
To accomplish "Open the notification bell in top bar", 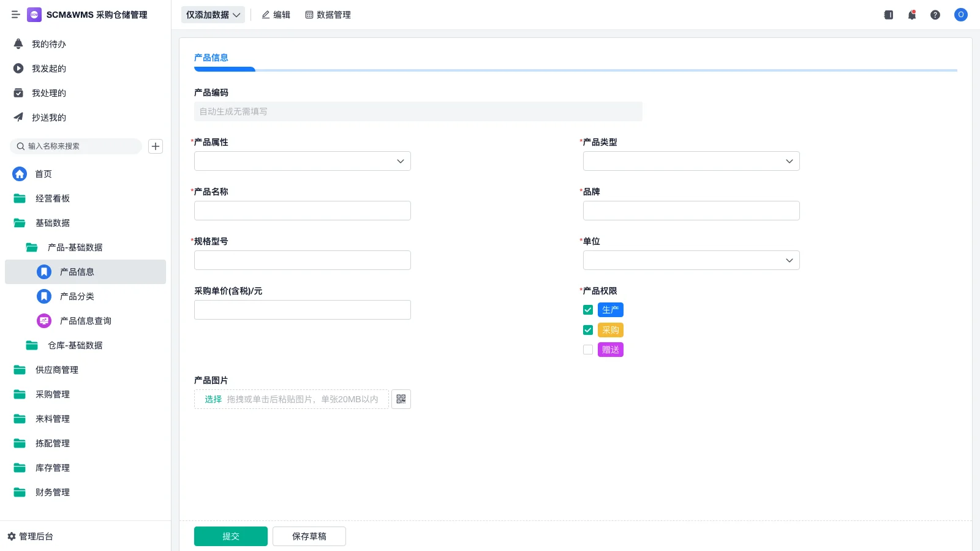I will click(x=912, y=15).
